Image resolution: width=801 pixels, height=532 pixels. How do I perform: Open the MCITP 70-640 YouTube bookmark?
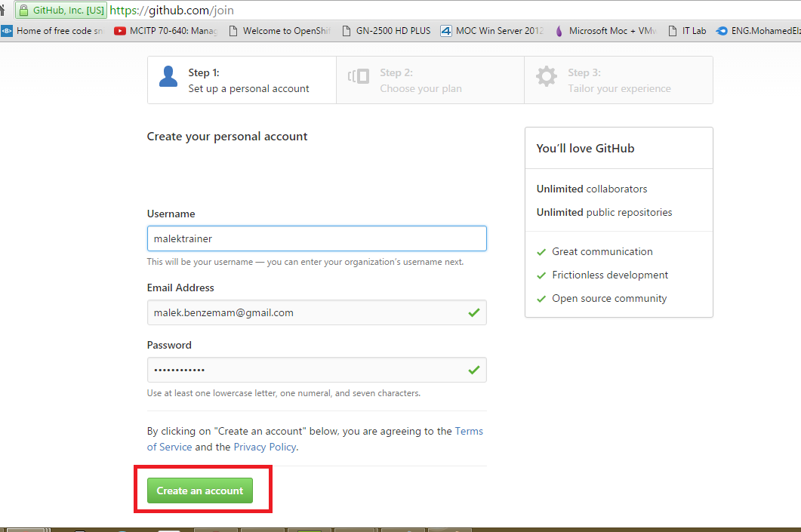pos(166,31)
